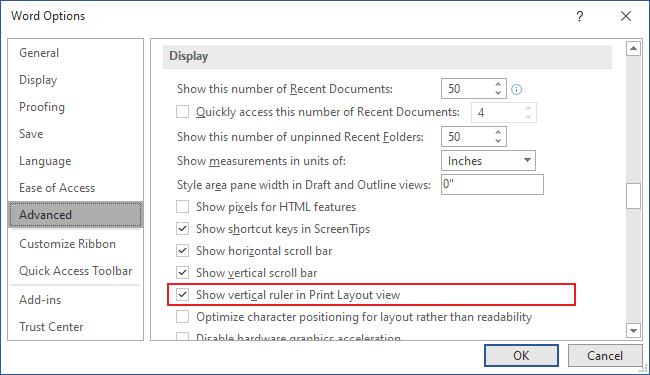The height and width of the screenshot is (375, 650).
Task: Click 'Show measurements in units of' label
Action: click(x=261, y=161)
